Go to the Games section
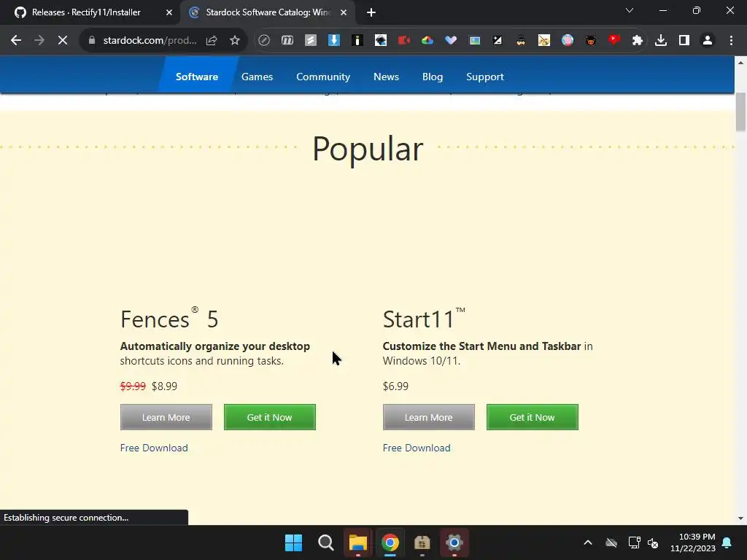 click(257, 77)
